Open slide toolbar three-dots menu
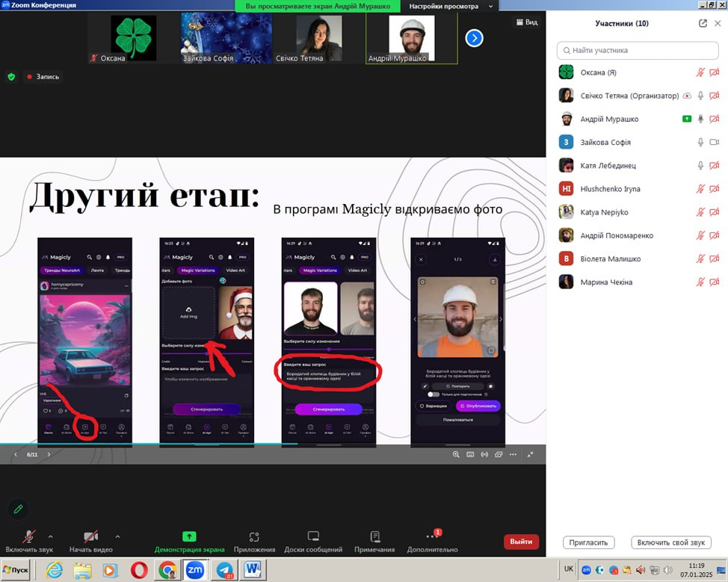This screenshot has height=582, width=728. tap(513, 454)
